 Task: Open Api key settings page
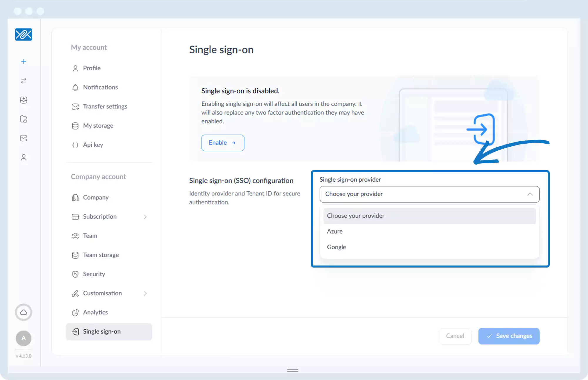coord(93,145)
